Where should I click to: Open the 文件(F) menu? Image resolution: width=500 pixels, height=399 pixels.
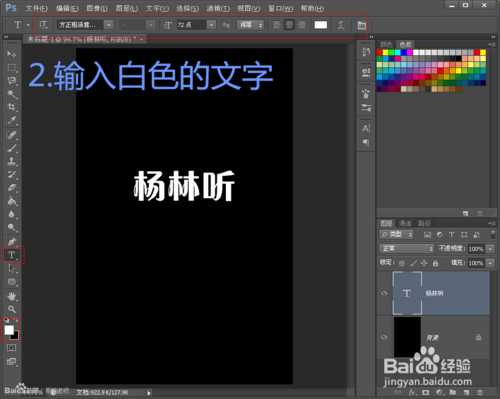36,8
